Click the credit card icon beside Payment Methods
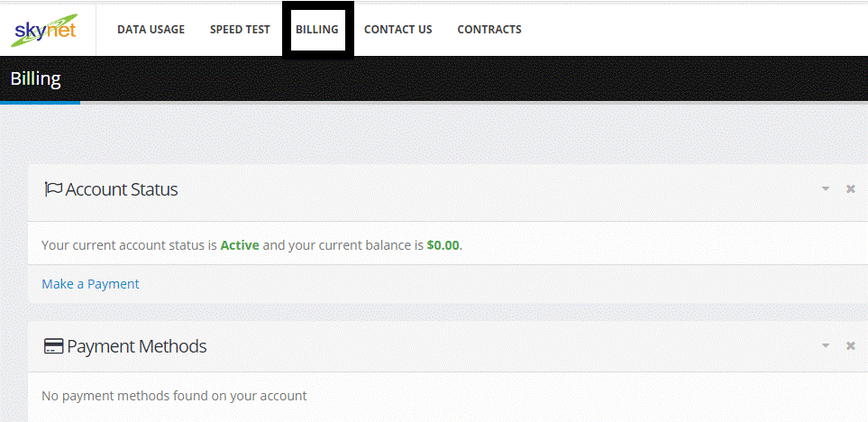 pos(53,346)
